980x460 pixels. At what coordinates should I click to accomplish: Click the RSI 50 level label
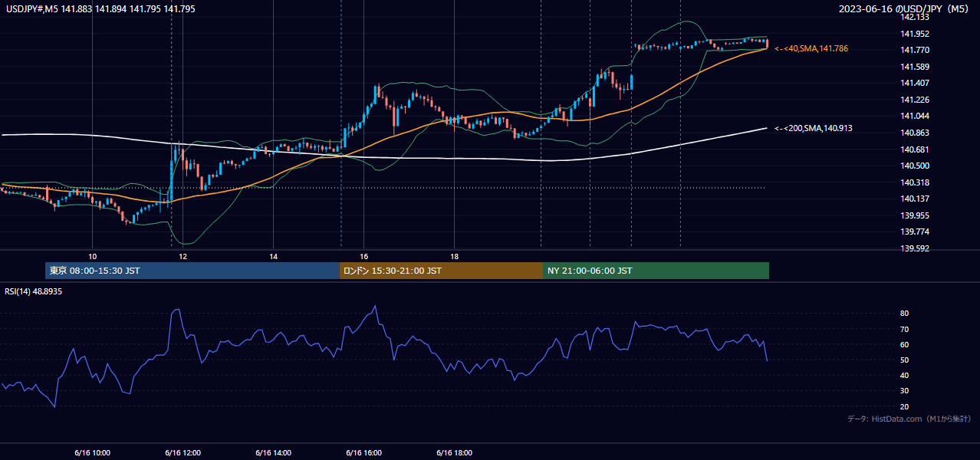click(x=904, y=360)
